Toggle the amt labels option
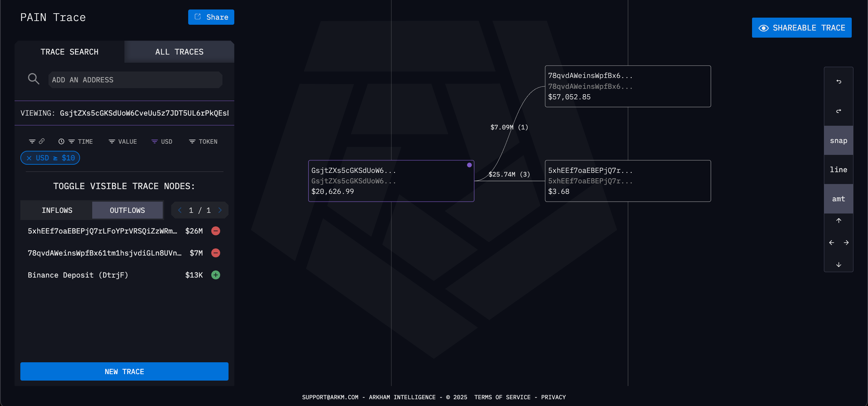 click(x=839, y=199)
